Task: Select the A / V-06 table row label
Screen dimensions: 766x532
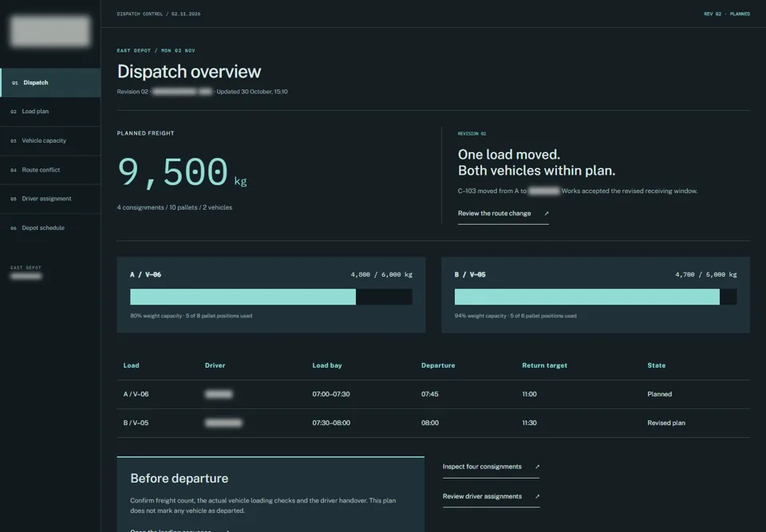Action: [x=136, y=394]
